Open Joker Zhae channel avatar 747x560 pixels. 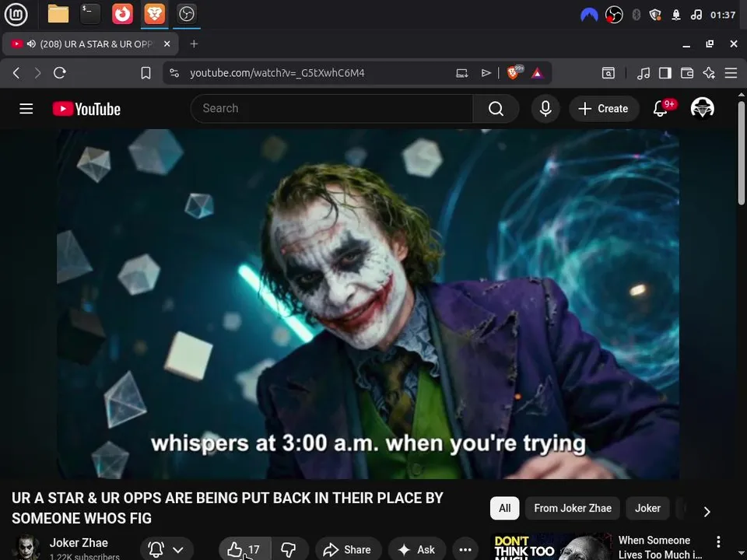pos(26,548)
